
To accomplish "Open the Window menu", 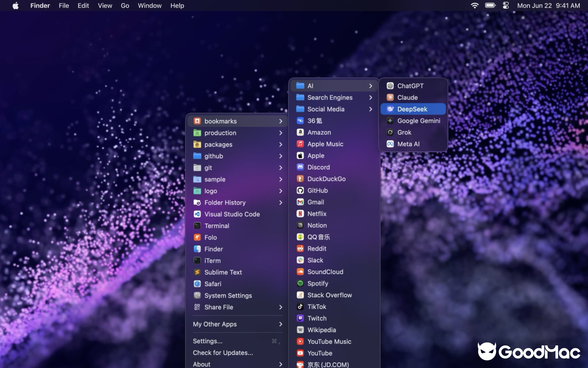I will [x=150, y=6].
